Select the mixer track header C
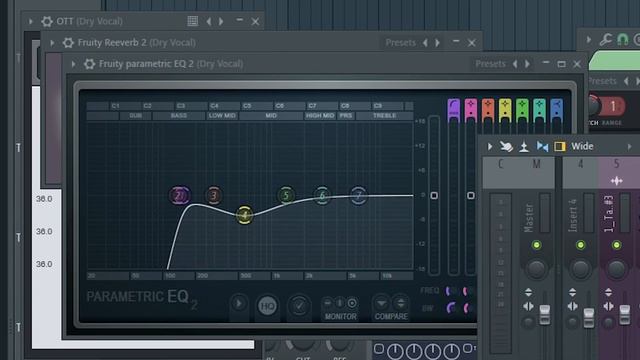 pyautogui.click(x=500, y=172)
